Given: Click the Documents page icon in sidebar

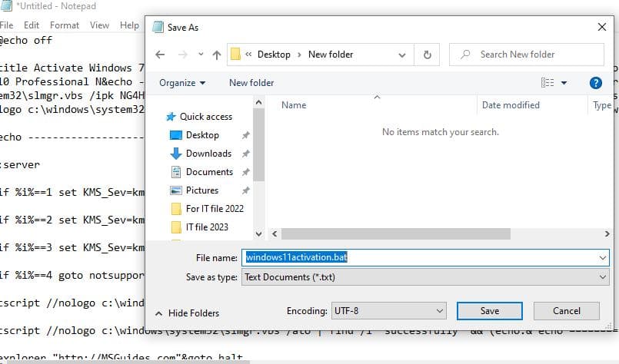Looking at the screenshot, I should click(175, 172).
